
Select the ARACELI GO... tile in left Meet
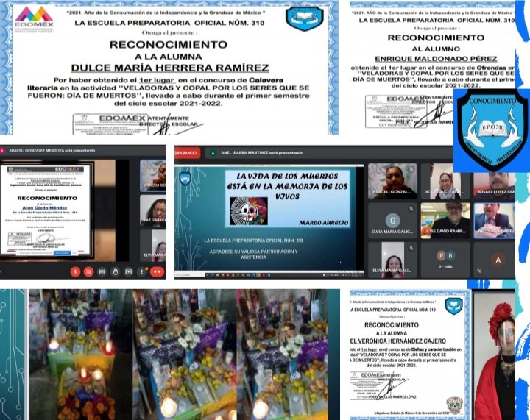pos(153,176)
